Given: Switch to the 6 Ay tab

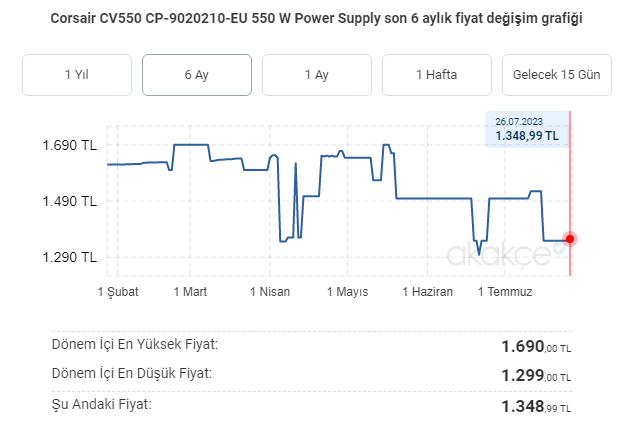Looking at the screenshot, I should pyautogui.click(x=197, y=75).
